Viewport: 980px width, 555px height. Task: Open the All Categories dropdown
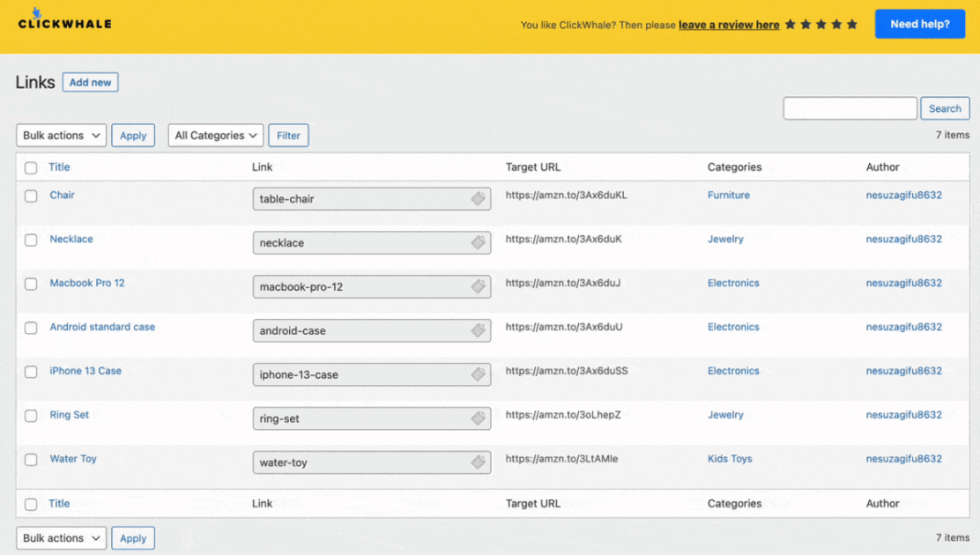coord(216,136)
